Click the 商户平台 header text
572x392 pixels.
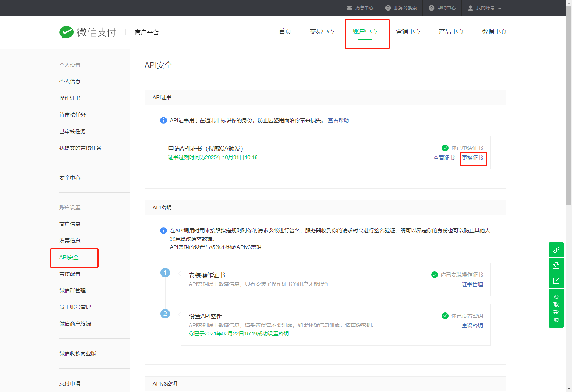pos(147,32)
